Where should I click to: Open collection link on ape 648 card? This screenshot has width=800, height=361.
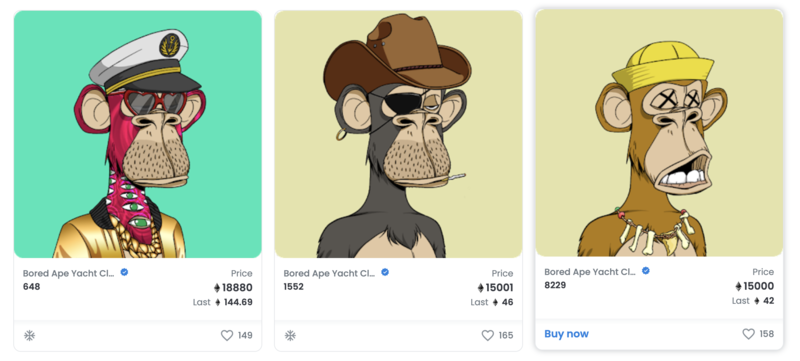(69, 273)
